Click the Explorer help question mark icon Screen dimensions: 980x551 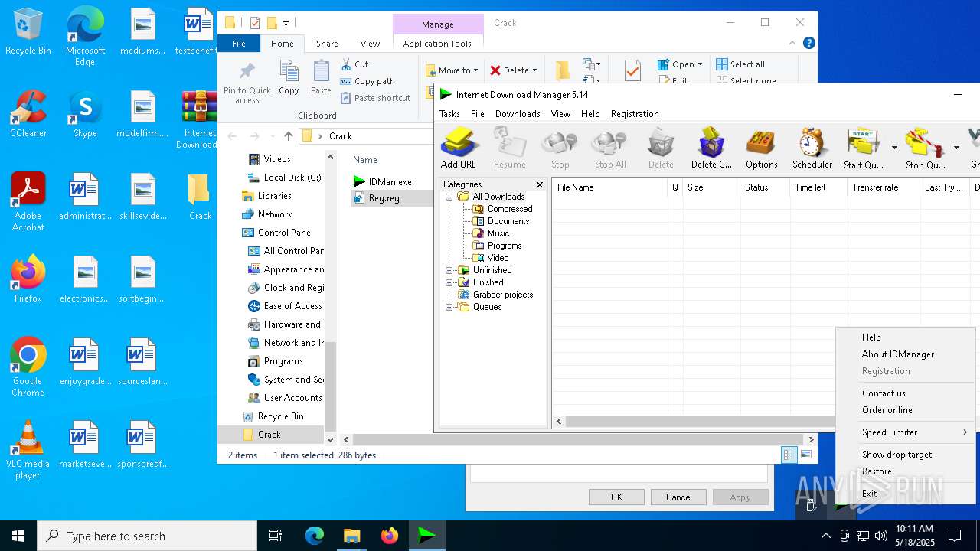[808, 44]
